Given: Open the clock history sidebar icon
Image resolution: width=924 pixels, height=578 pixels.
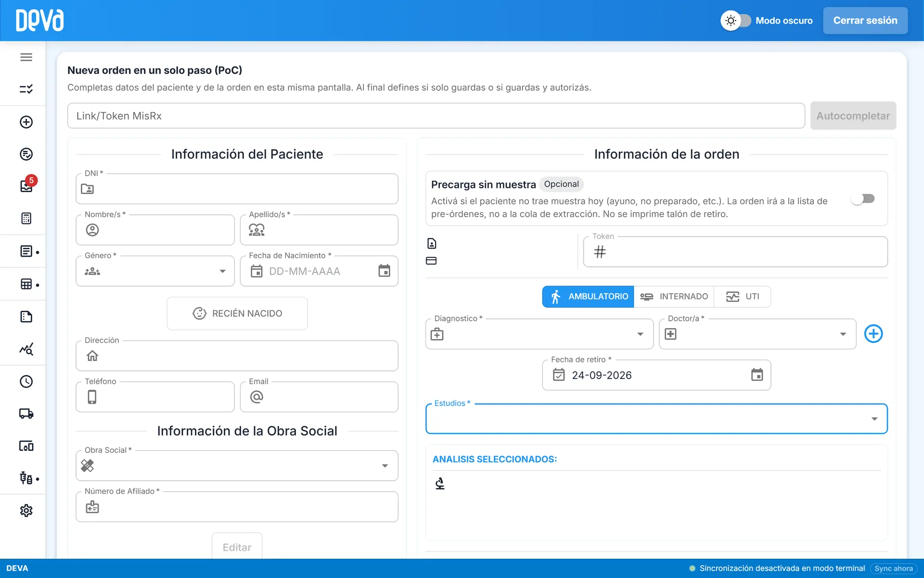Looking at the screenshot, I should pos(26,381).
